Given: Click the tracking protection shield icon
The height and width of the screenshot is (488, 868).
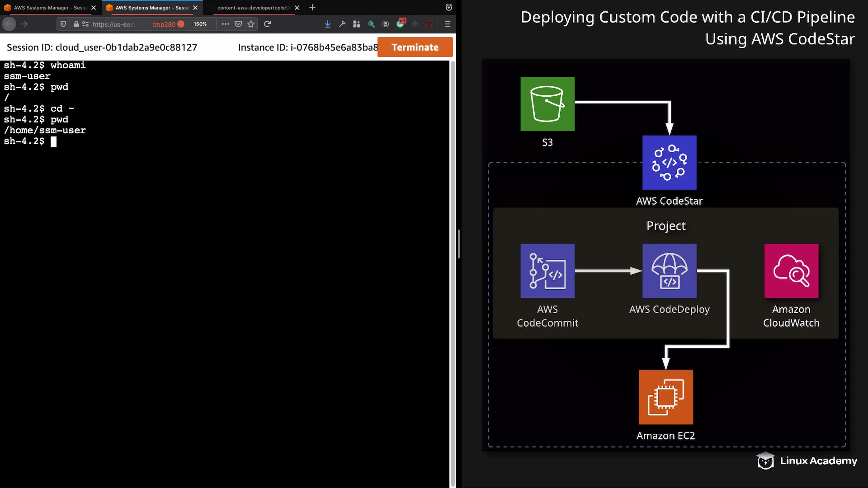Looking at the screenshot, I should click(x=63, y=24).
